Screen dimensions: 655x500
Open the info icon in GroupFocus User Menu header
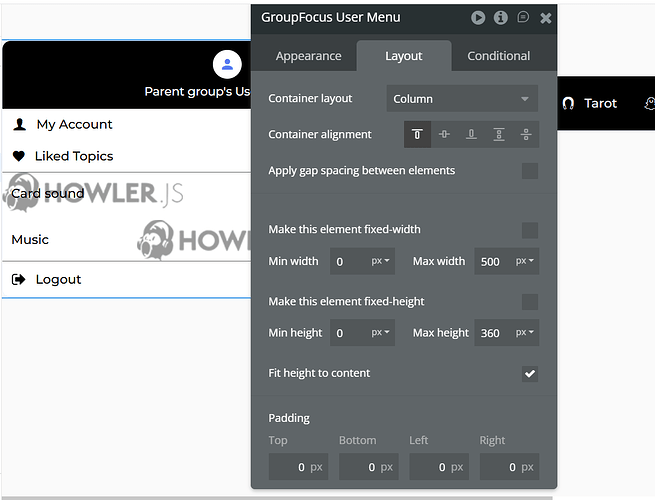[x=500, y=18]
